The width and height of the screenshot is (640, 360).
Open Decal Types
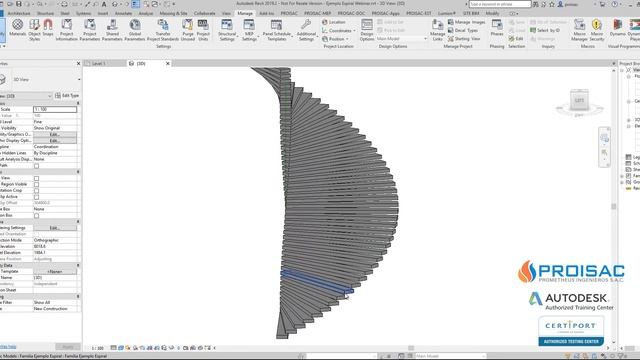tap(463, 30)
